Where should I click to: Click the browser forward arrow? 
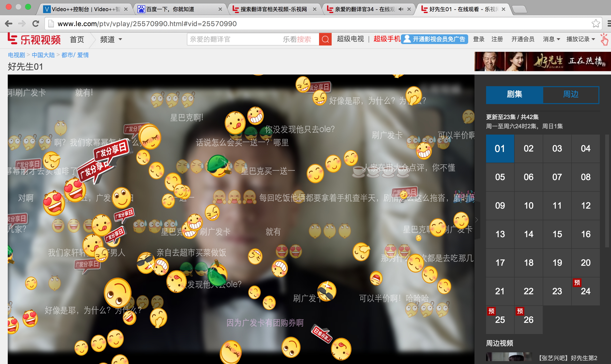click(22, 24)
